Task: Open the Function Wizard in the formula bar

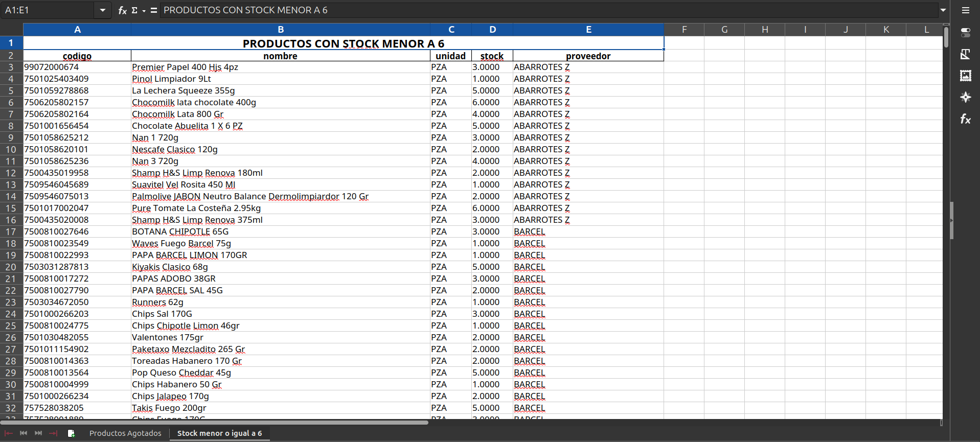Action: pyautogui.click(x=122, y=10)
